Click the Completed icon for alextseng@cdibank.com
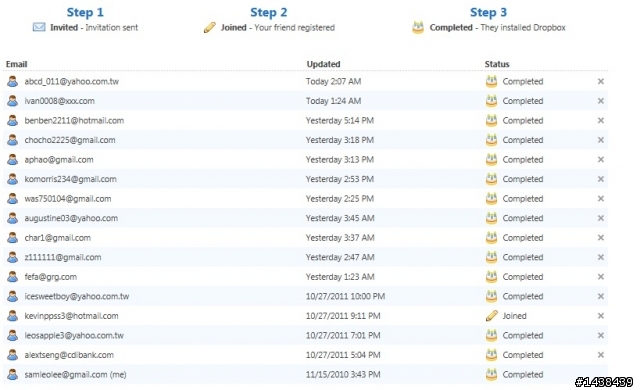This screenshot has width=640, height=390. tap(491, 355)
